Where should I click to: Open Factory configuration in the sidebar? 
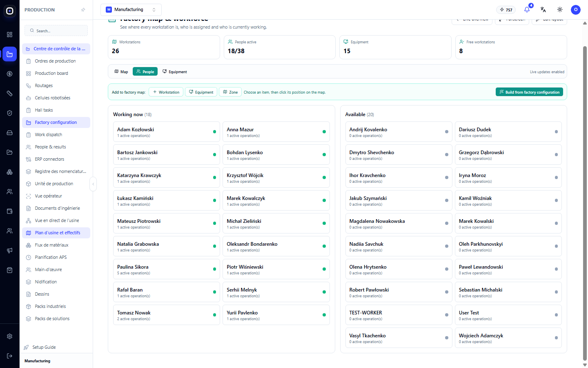coord(56,122)
